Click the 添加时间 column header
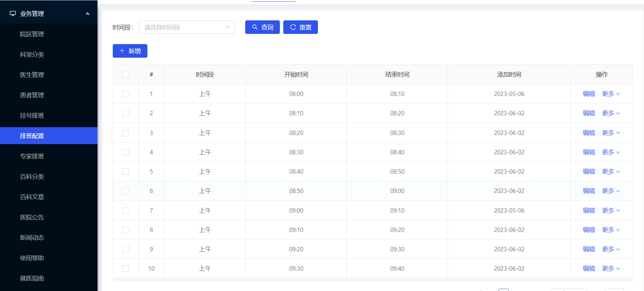 (509, 75)
